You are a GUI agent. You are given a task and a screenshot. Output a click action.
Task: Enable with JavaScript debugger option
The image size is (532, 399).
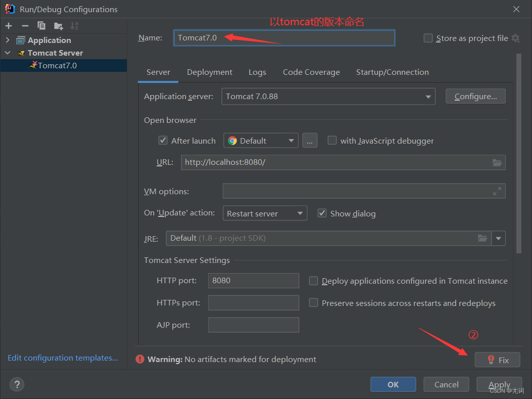point(332,140)
